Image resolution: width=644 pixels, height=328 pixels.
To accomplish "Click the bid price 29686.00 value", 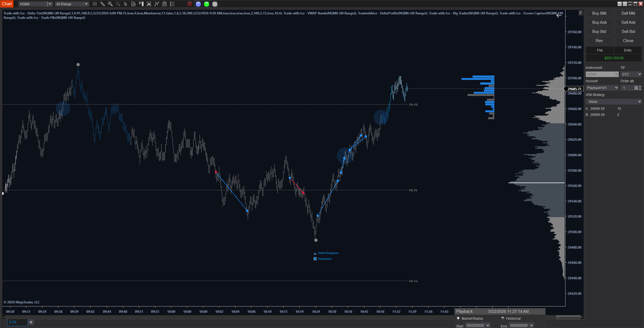I will (597, 115).
